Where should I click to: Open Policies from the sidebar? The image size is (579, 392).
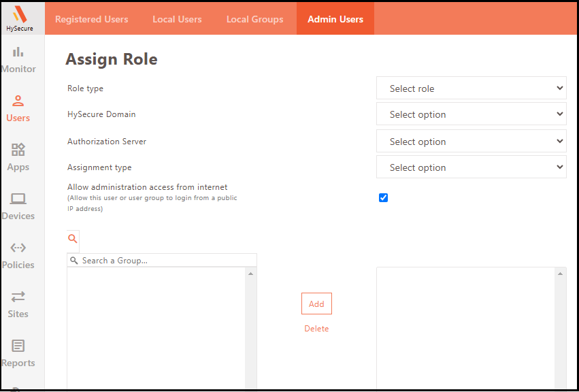(18, 255)
